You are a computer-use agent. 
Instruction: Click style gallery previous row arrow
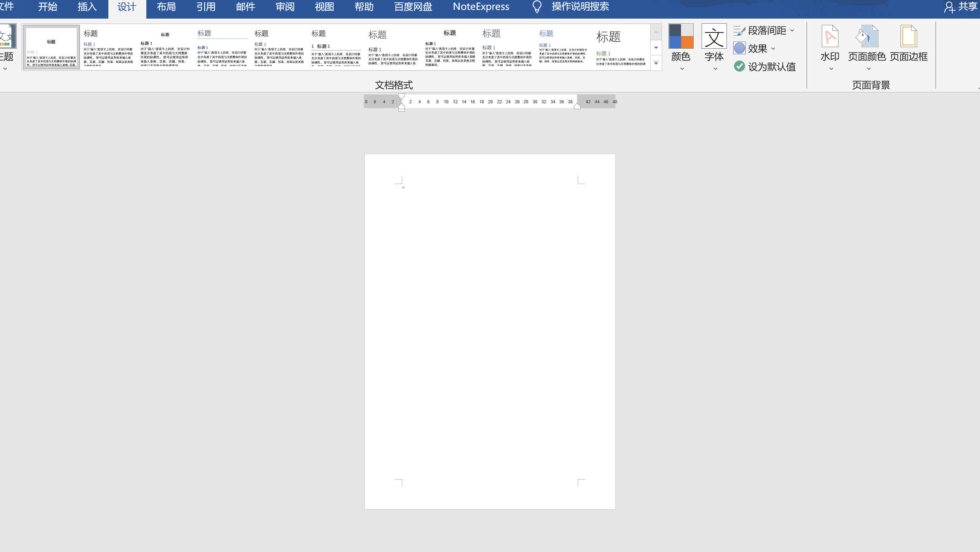(x=656, y=32)
